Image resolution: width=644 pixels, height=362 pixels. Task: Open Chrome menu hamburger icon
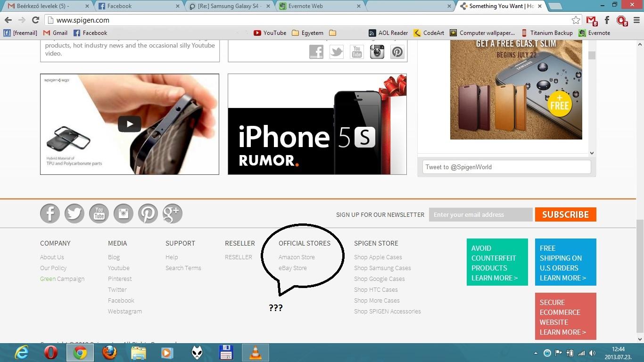(x=637, y=20)
